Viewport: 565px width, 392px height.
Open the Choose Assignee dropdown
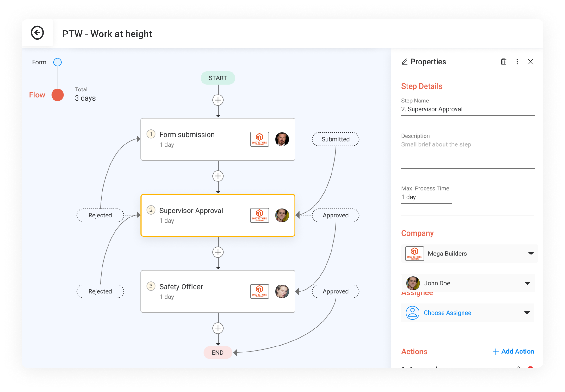(x=527, y=313)
